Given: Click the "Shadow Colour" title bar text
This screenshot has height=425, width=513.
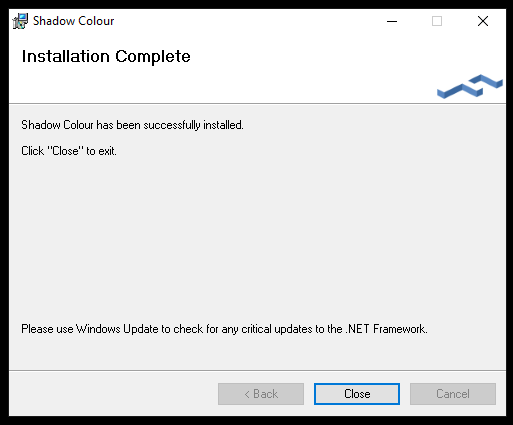Looking at the screenshot, I should coord(73,21).
